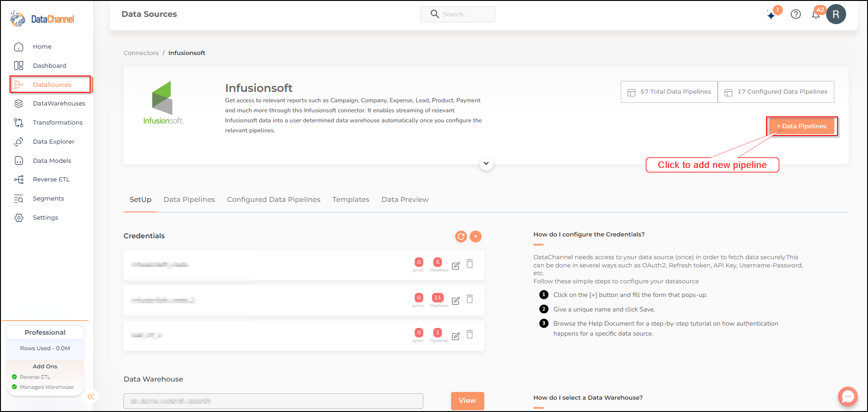Click 'Rows Used - 0.0M' text
The height and width of the screenshot is (412, 868).
point(45,348)
